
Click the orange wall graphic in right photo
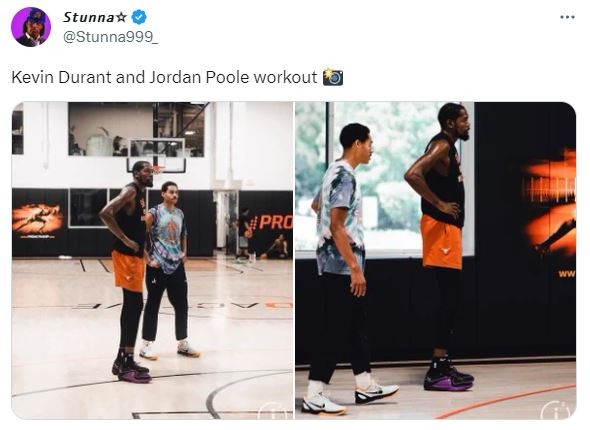(550, 203)
